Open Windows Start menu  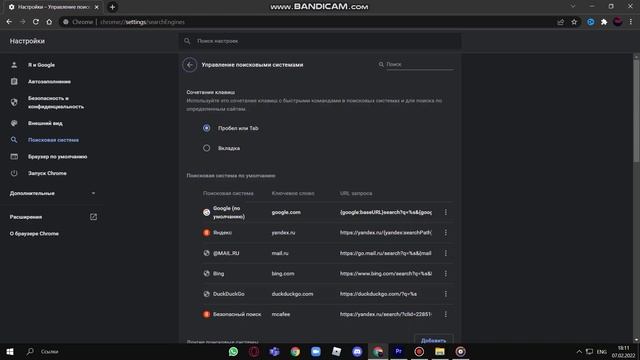point(10,351)
